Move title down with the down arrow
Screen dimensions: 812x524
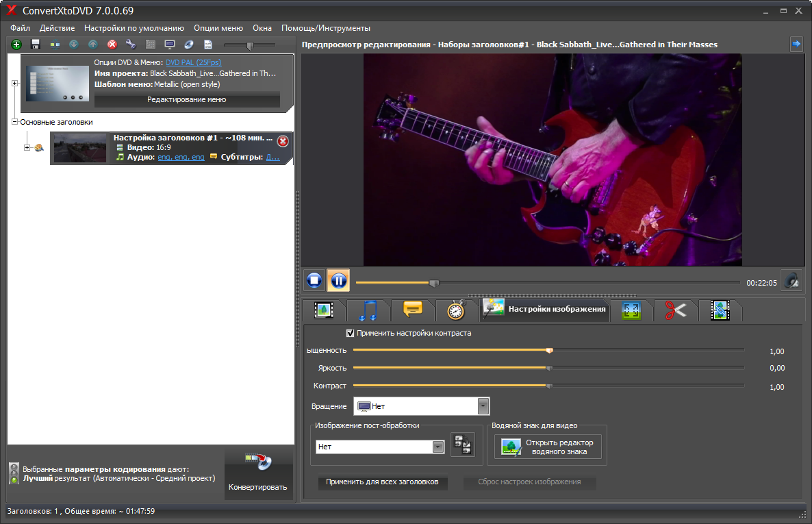(74, 45)
